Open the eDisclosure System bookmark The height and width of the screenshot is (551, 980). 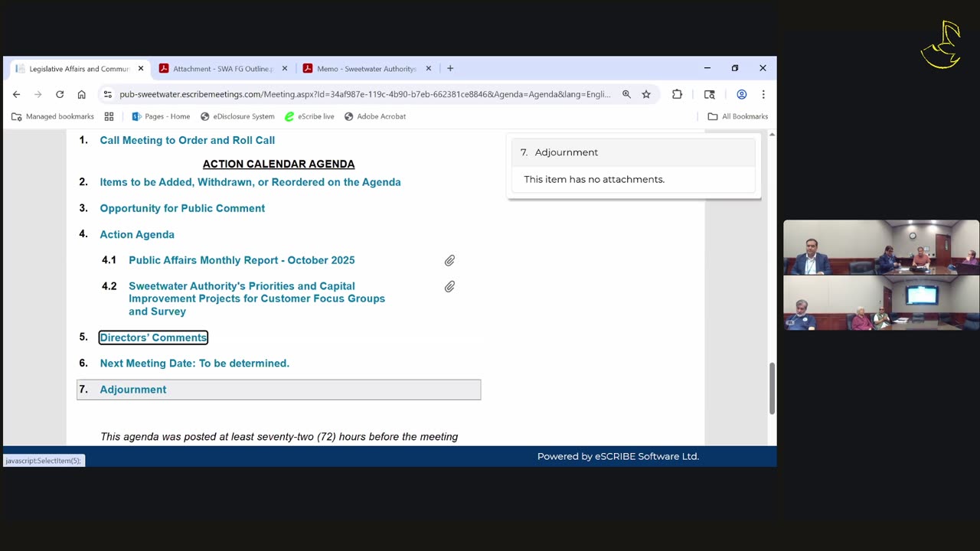[x=237, y=116]
